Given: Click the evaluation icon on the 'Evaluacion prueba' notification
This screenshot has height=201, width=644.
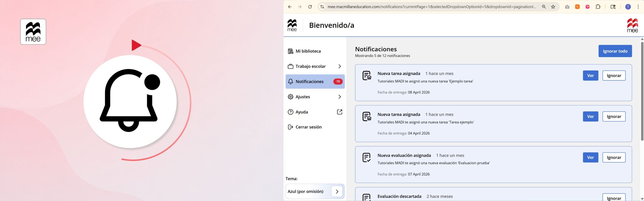Looking at the screenshot, I should pyautogui.click(x=367, y=158).
